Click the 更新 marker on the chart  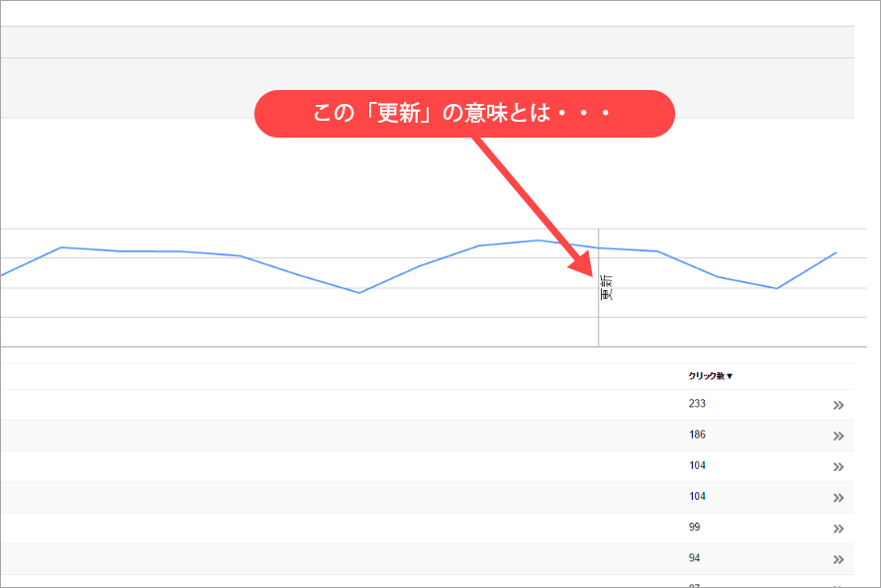click(x=606, y=287)
